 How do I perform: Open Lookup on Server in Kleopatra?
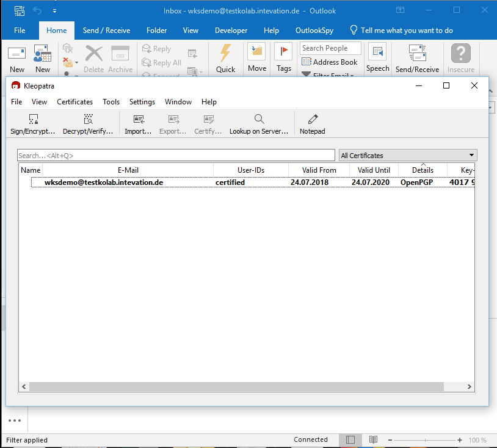point(259,119)
